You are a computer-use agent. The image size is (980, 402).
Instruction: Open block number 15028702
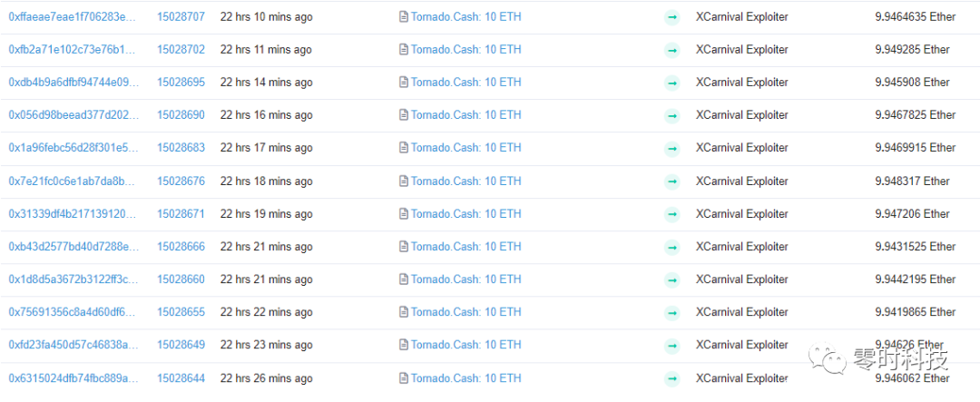tap(181, 49)
